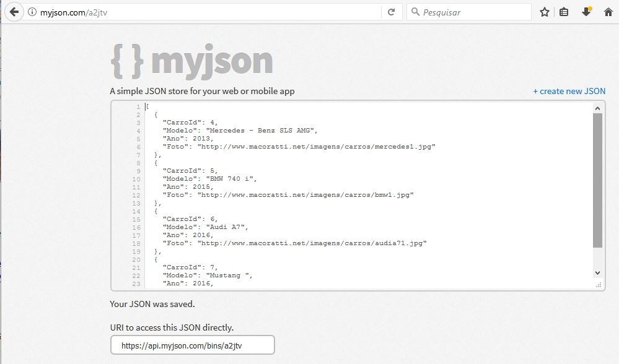Click line "Modelo": "Audi A7"
Image resolution: width=619 pixels, height=364 pixels.
205,227
